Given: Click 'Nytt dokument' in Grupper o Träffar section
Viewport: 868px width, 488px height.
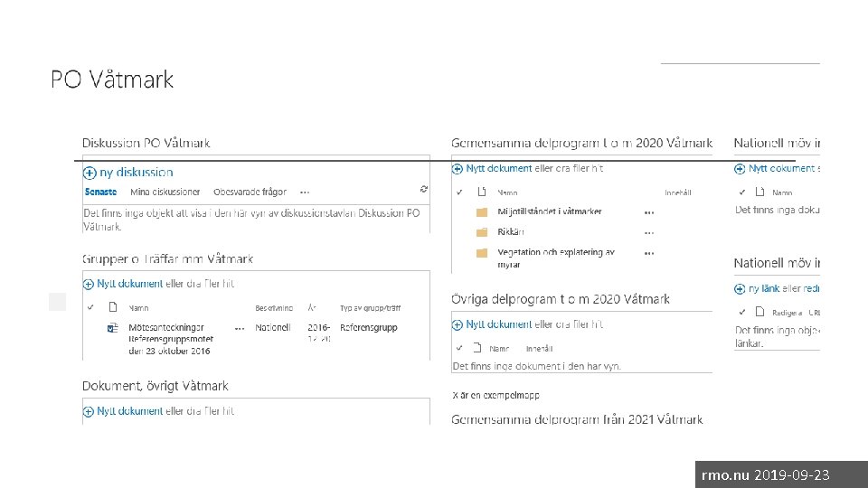Looking at the screenshot, I should pos(129,284).
